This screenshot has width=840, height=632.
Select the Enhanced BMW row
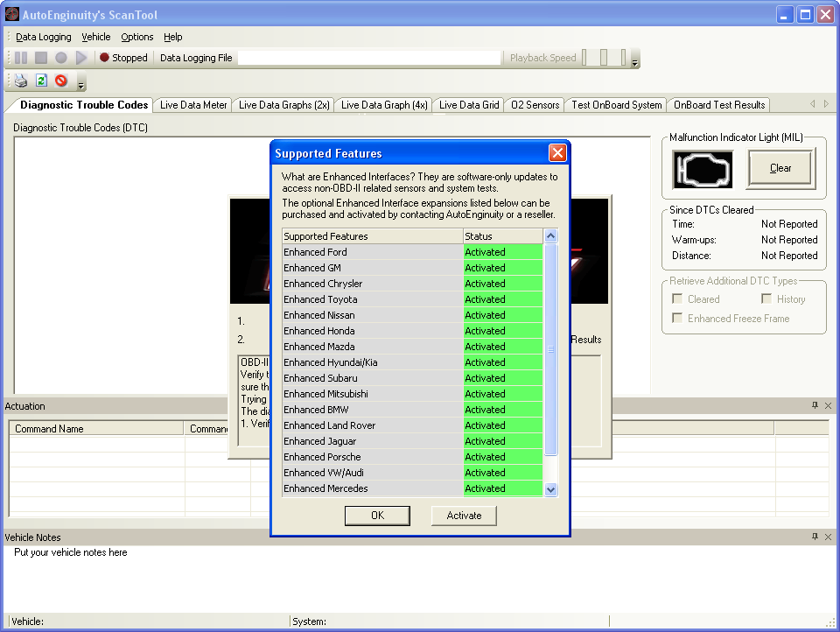412,410
